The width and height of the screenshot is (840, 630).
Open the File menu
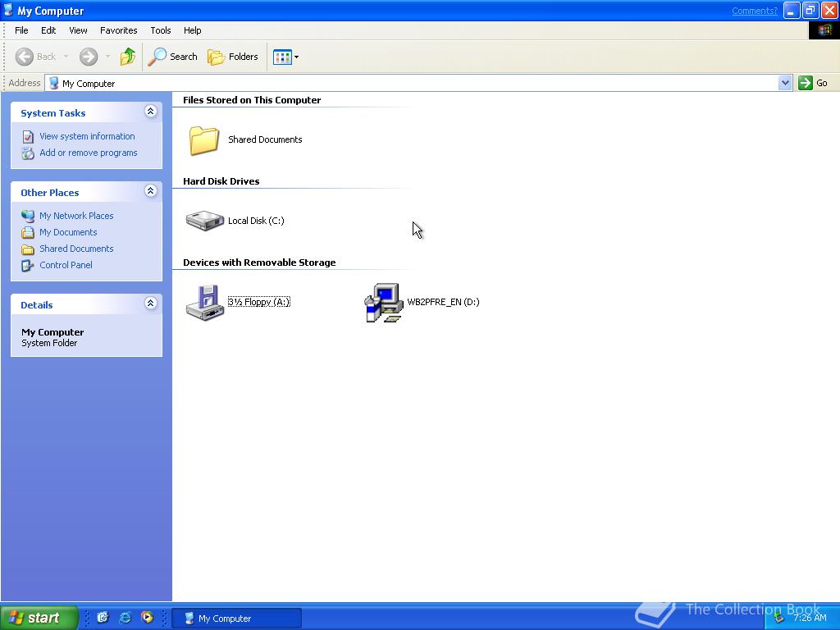click(x=21, y=30)
